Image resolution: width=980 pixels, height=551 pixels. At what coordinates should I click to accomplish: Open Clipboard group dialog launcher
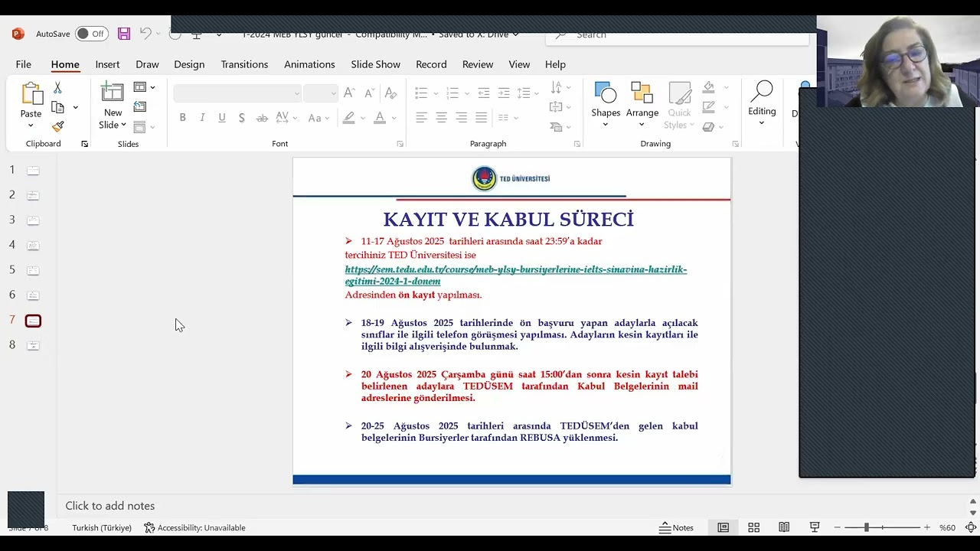tap(84, 144)
